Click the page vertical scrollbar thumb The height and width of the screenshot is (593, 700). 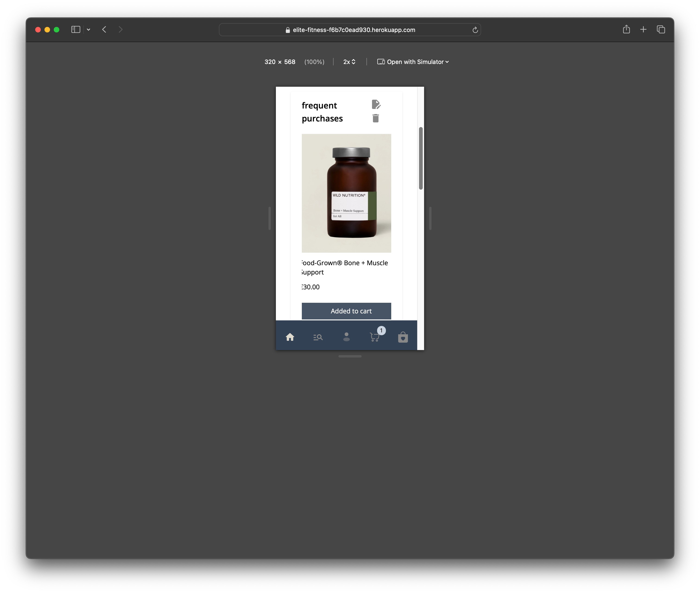click(421, 158)
